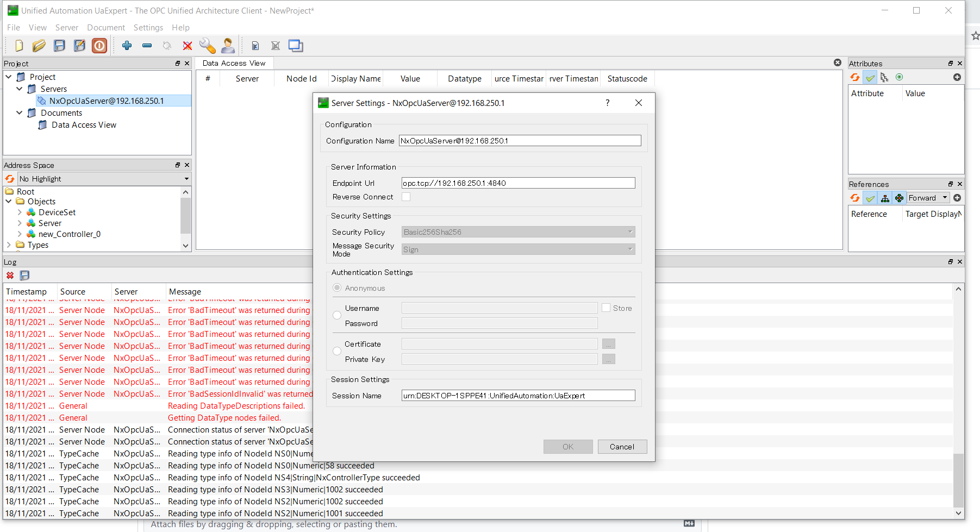Switch to the Data Access View tab
980x532 pixels.
(234, 62)
